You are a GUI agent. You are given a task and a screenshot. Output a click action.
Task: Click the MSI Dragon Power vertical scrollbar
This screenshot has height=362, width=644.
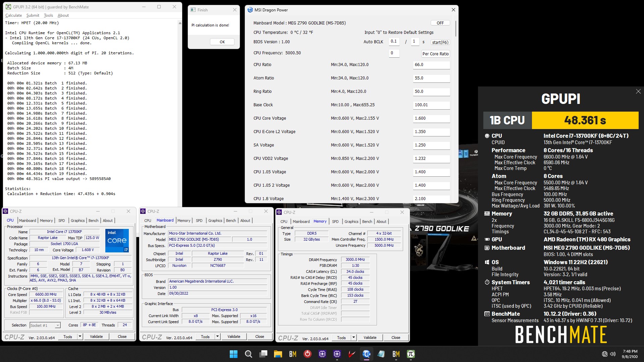point(455,28)
